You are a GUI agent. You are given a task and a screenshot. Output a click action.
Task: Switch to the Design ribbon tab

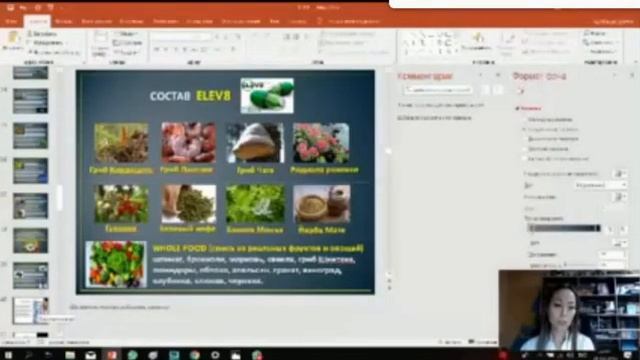[x=96, y=21]
